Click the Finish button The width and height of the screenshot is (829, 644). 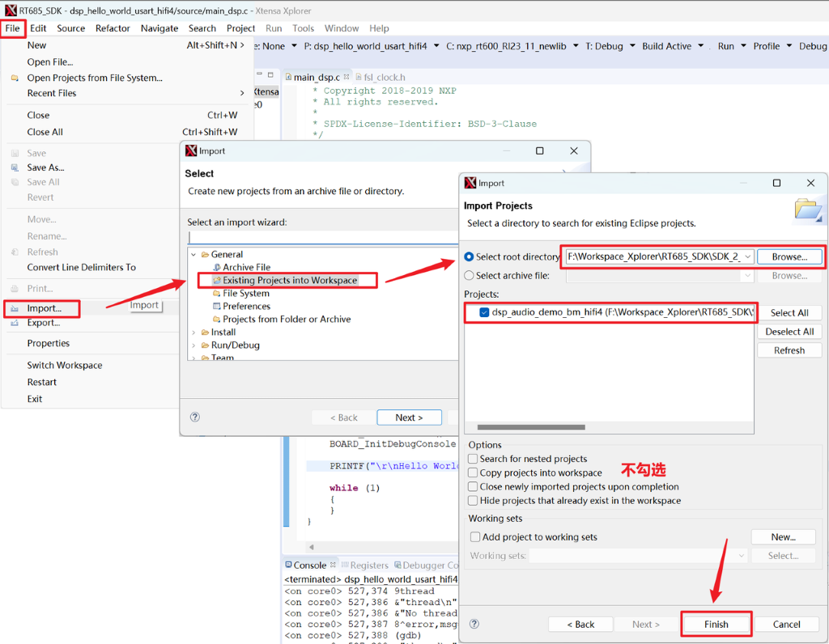(x=716, y=625)
